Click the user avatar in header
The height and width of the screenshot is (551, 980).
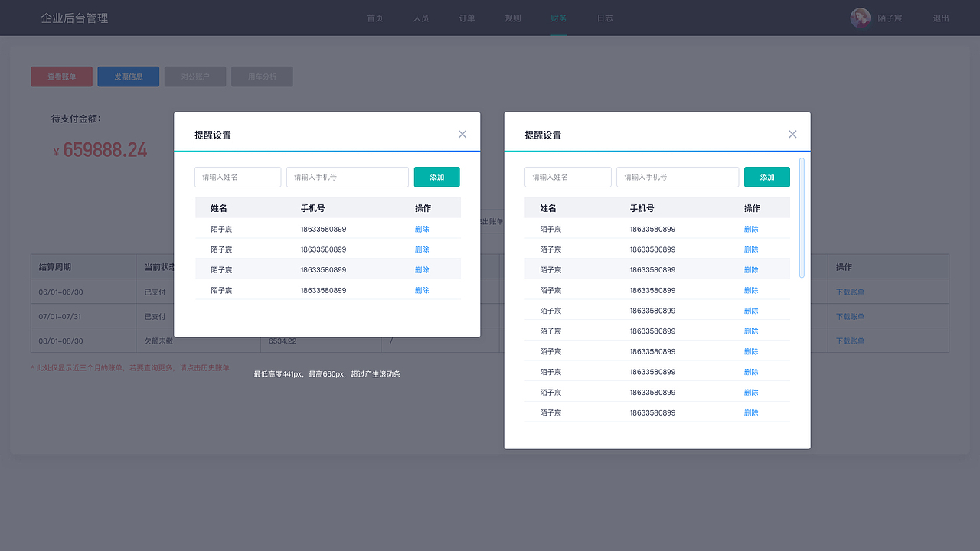coord(861,18)
